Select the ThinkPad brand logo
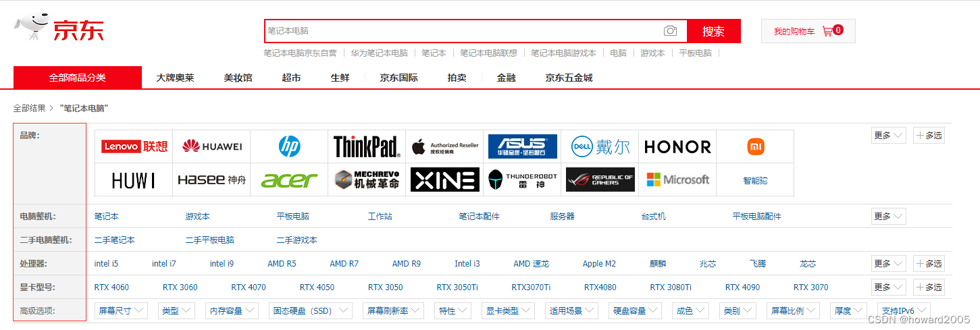This screenshot has width=980, height=330. click(367, 146)
